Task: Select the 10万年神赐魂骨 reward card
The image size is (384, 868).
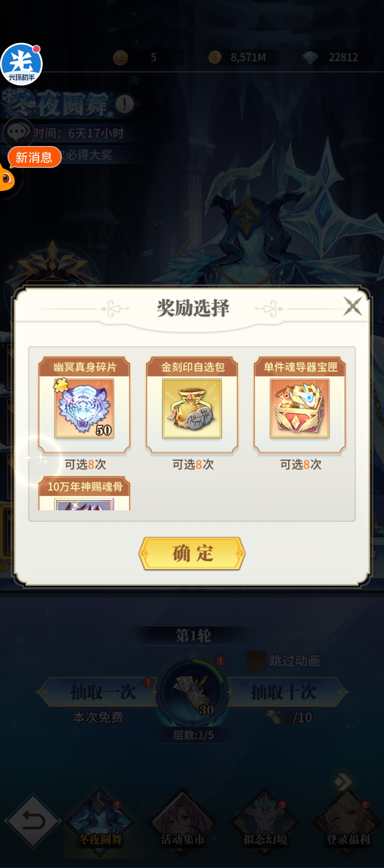Action: coord(84,493)
